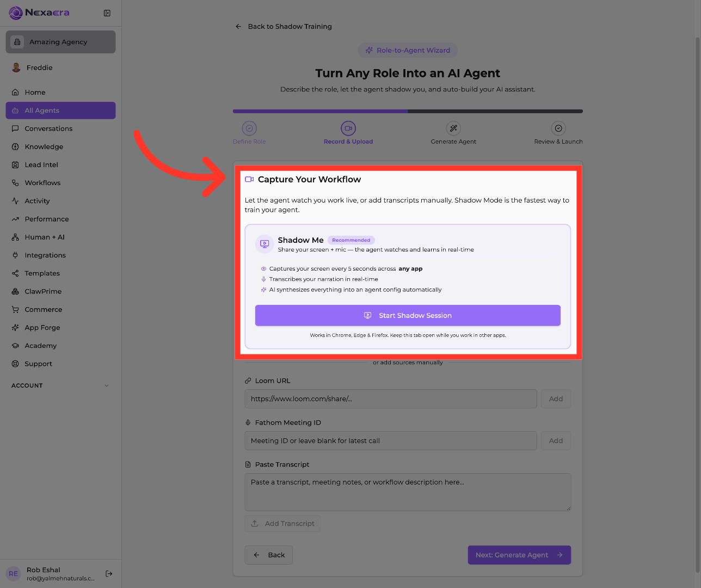
Task: Click Next: Generate Agent button
Action: point(519,555)
